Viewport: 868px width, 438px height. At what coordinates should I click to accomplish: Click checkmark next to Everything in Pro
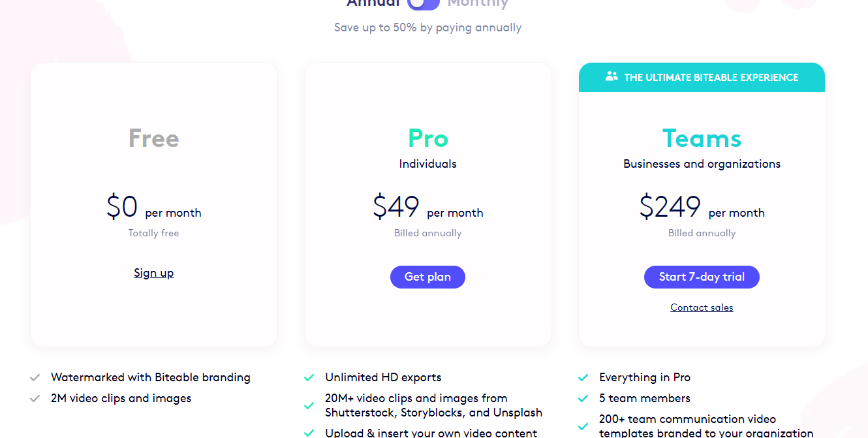[583, 377]
